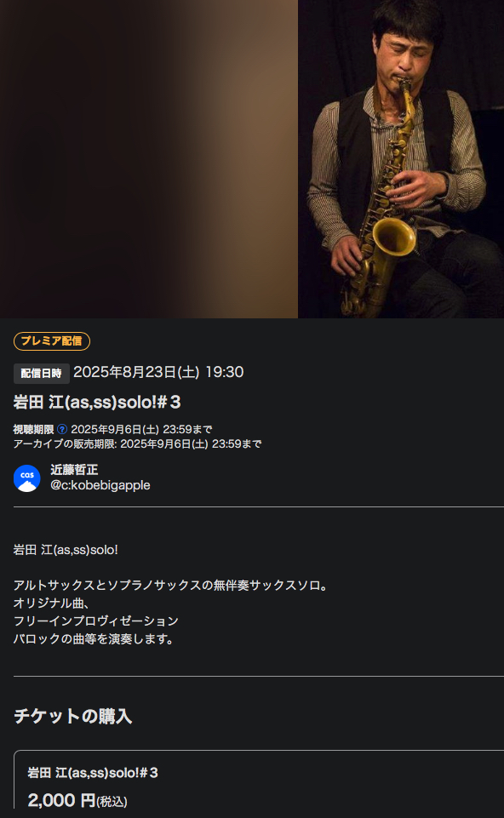The width and height of the screenshot is (504, 818).
Task: Click the description line 岩田 江(as,ss)solo!
Action: 66,550
